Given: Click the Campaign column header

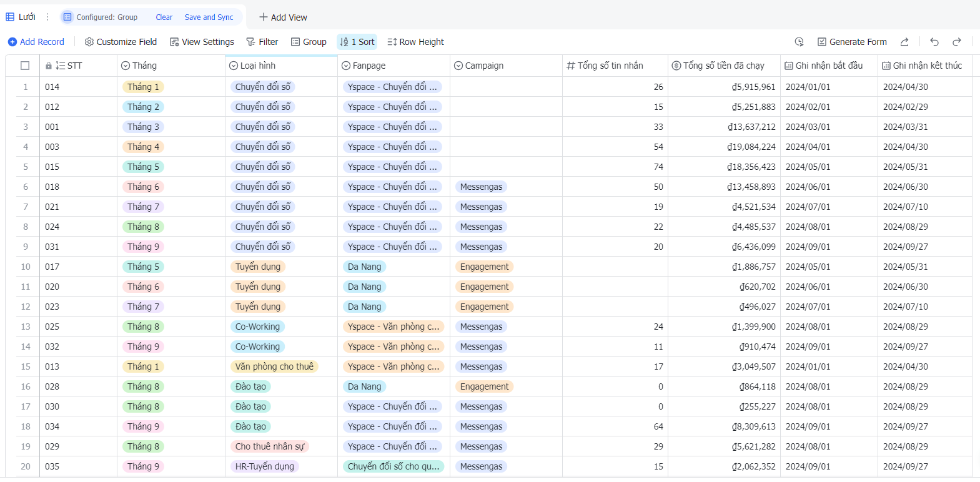Looking at the screenshot, I should coord(506,66).
